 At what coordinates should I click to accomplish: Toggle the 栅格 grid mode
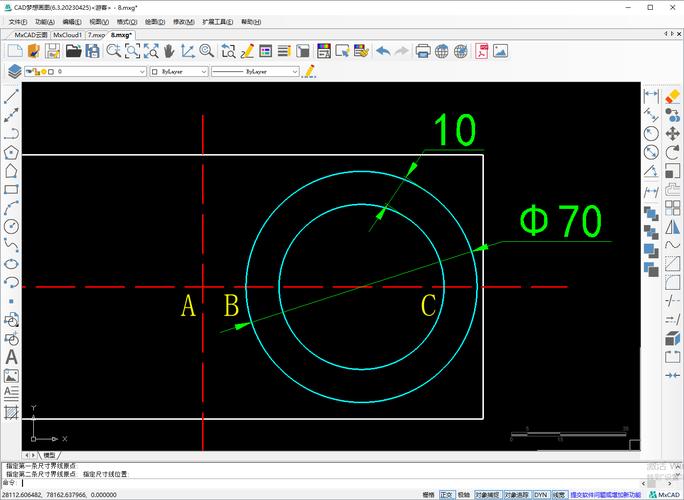click(x=429, y=495)
